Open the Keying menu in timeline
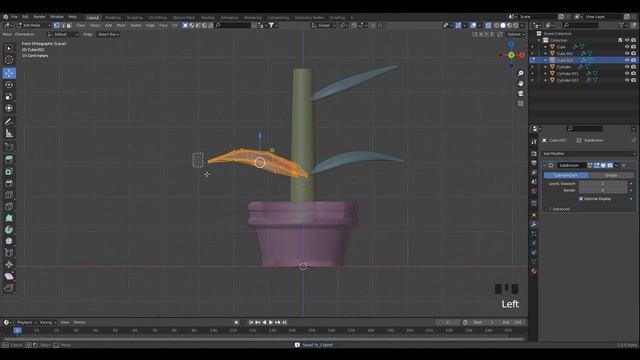This screenshot has width=640, height=360. (48, 322)
